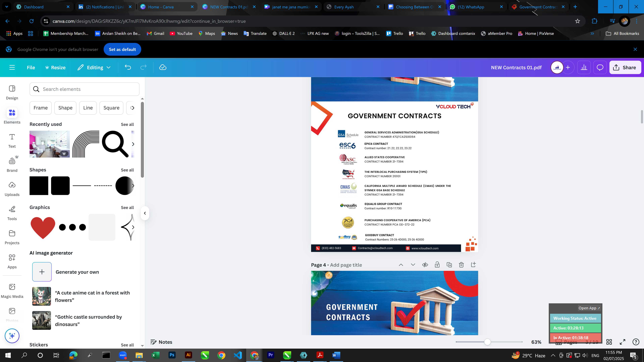Open Chrome tab search dropdown
Viewport: 644px width, 362px height.
click(7, 7)
